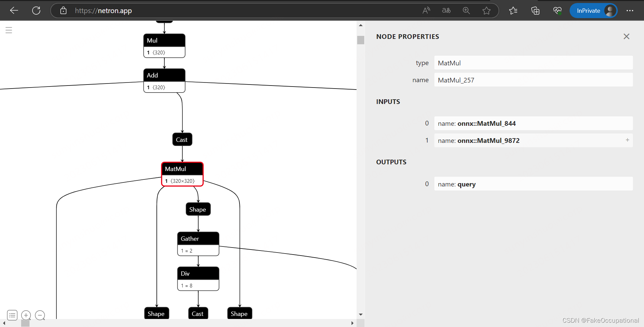Close the Node Properties panel

(627, 36)
